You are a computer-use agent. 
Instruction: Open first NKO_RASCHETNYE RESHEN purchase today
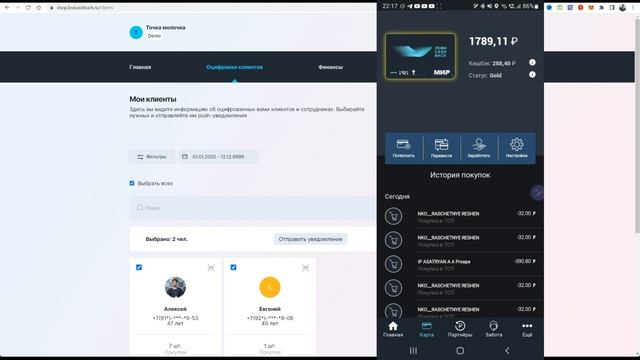coord(460,216)
